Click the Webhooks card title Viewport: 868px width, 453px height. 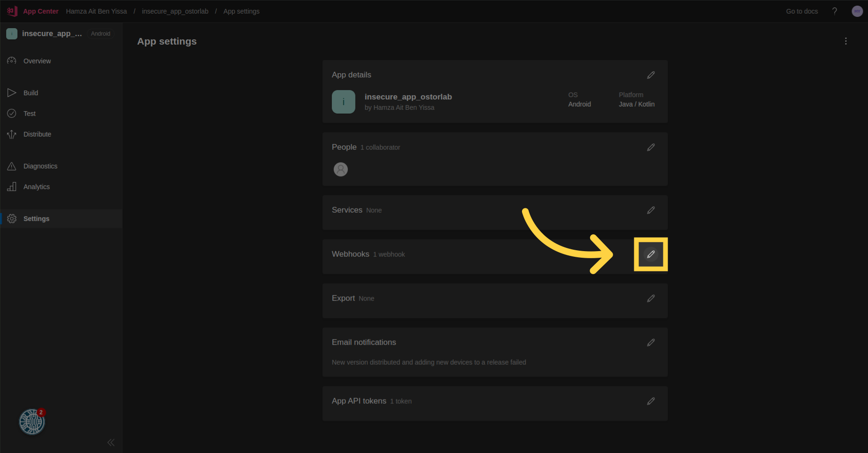pos(351,254)
